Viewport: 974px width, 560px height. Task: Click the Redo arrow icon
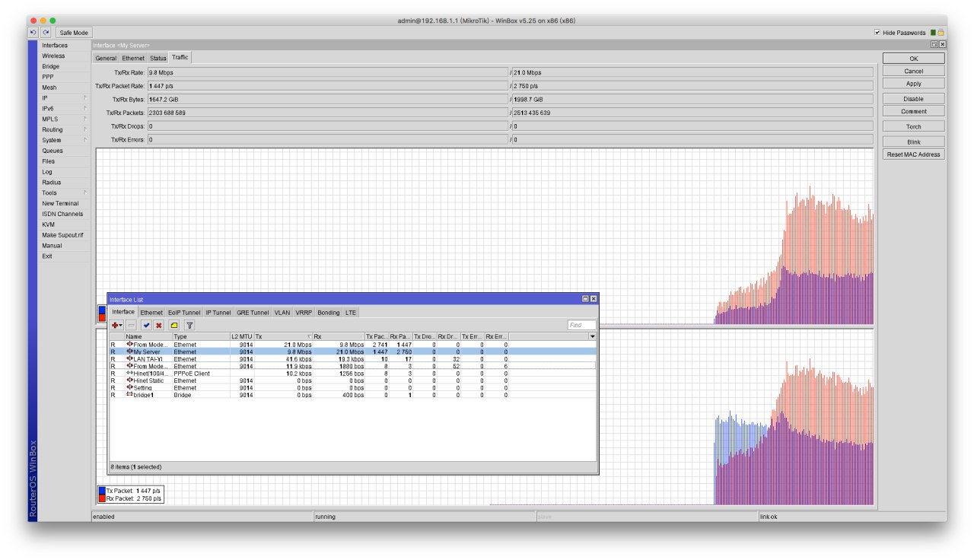pyautogui.click(x=46, y=33)
